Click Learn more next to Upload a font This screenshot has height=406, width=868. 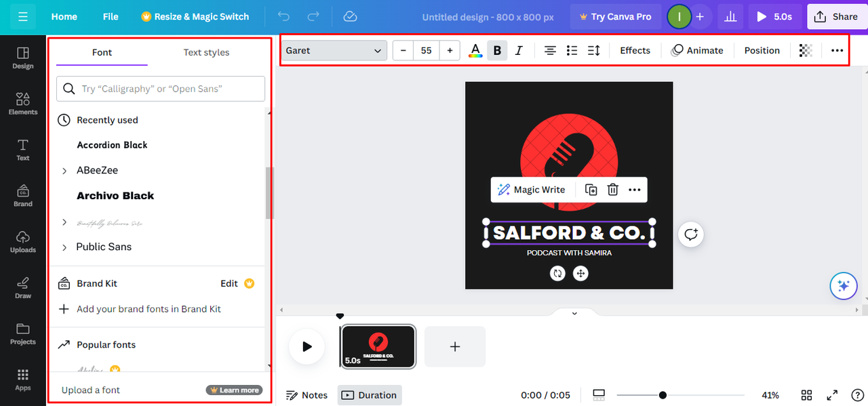pos(234,390)
